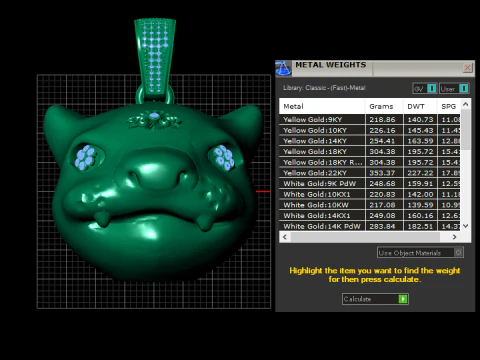Click the table's scroll left arrow

click(285, 237)
